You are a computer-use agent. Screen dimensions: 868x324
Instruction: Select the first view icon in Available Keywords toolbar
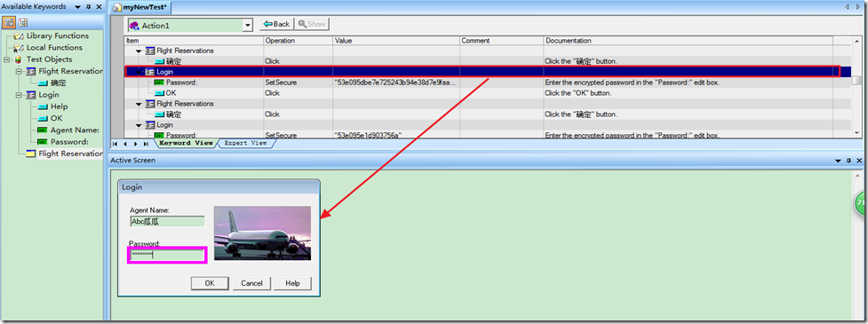point(10,23)
